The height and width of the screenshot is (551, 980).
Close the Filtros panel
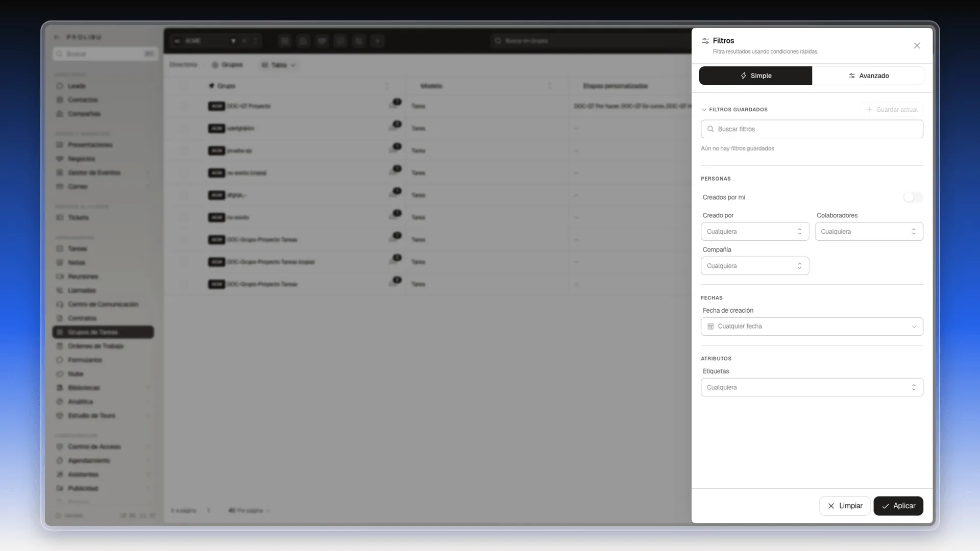tap(917, 46)
